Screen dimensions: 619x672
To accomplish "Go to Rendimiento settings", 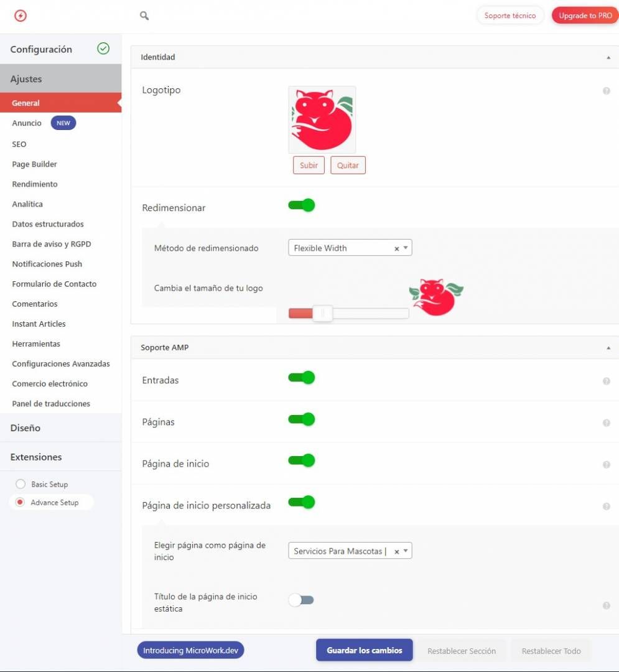I will point(35,184).
